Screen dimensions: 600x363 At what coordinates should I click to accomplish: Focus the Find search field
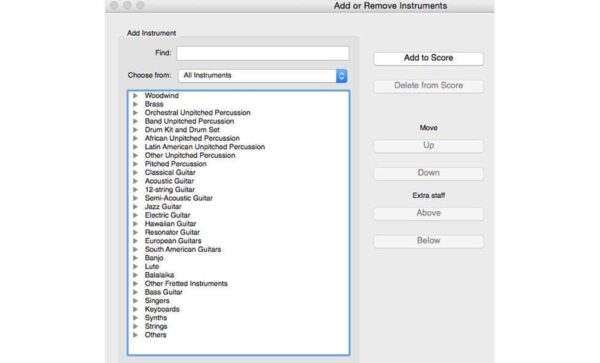pos(262,53)
